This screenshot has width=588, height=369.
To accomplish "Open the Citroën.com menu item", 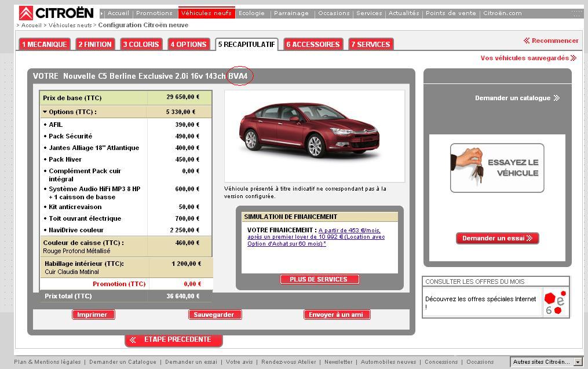I will point(502,13).
